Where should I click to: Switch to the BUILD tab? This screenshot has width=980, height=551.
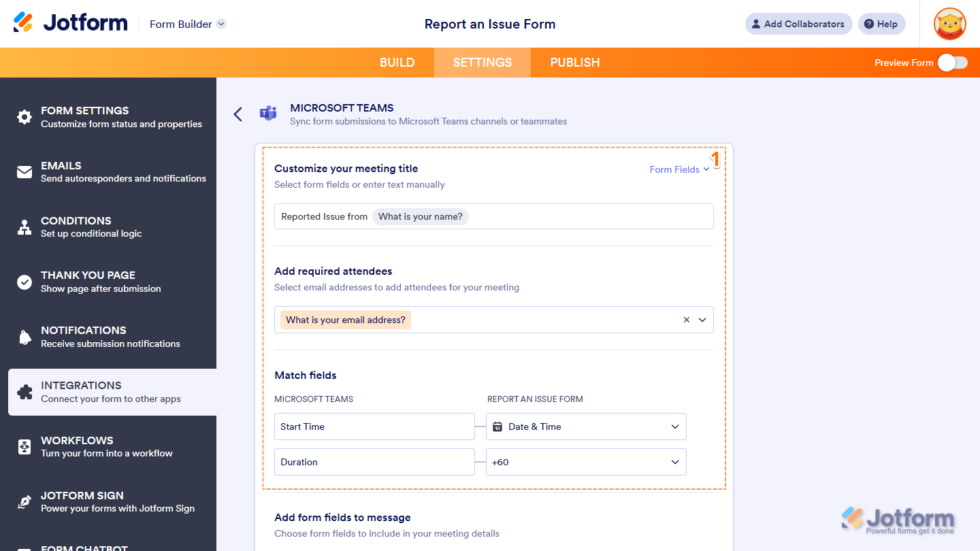point(397,62)
